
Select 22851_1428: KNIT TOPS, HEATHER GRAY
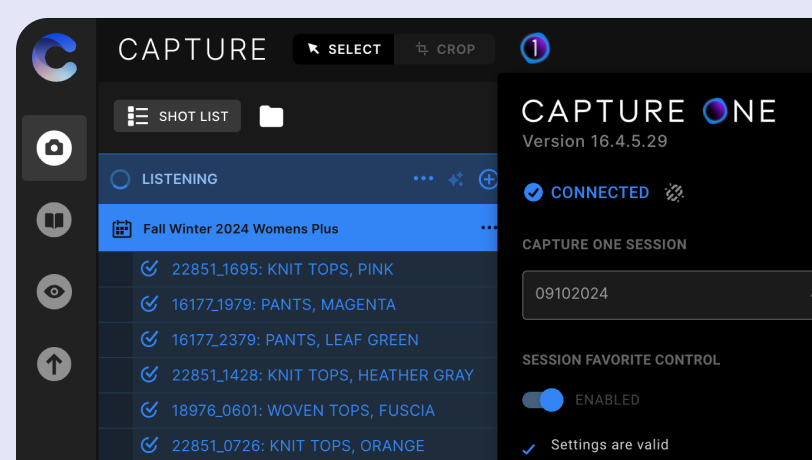pyautogui.click(x=298, y=375)
